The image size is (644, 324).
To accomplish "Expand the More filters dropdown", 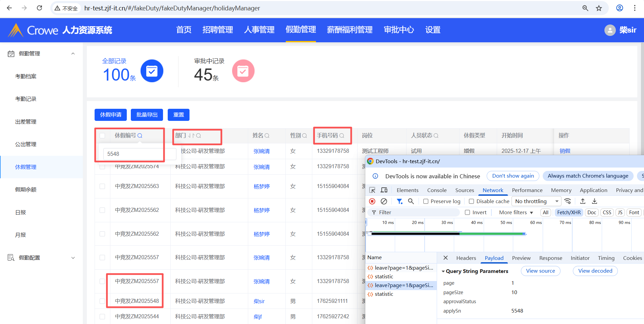I will 516,213.
